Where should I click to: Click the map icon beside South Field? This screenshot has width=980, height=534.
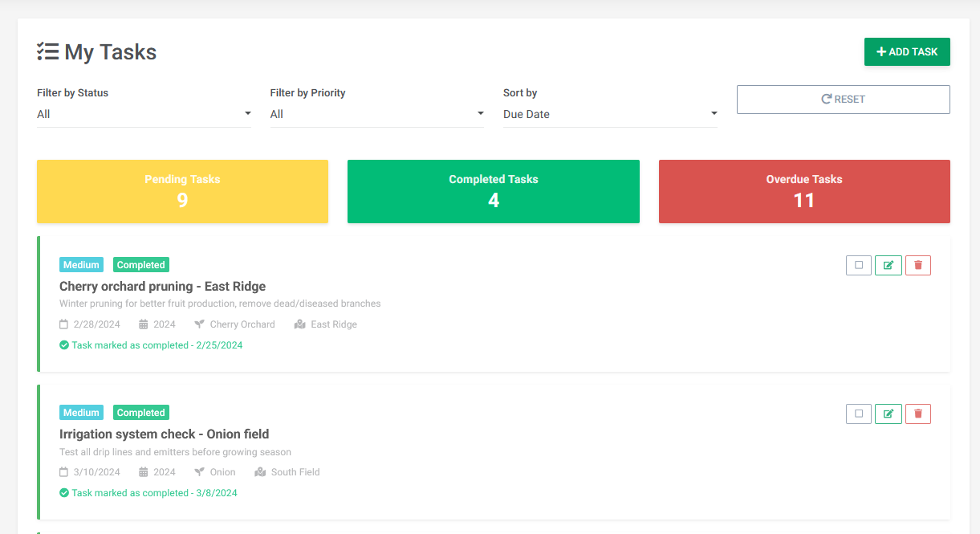(x=260, y=472)
